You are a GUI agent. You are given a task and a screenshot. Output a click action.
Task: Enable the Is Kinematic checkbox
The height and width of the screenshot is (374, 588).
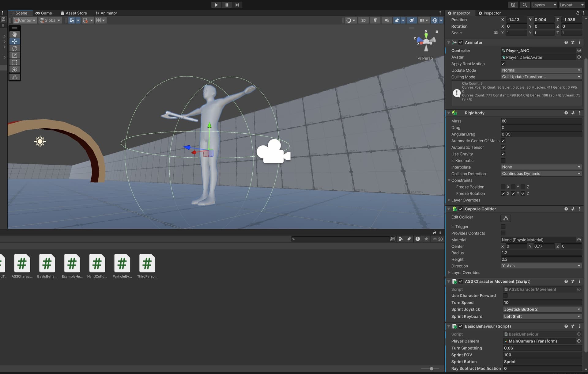tap(503, 160)
